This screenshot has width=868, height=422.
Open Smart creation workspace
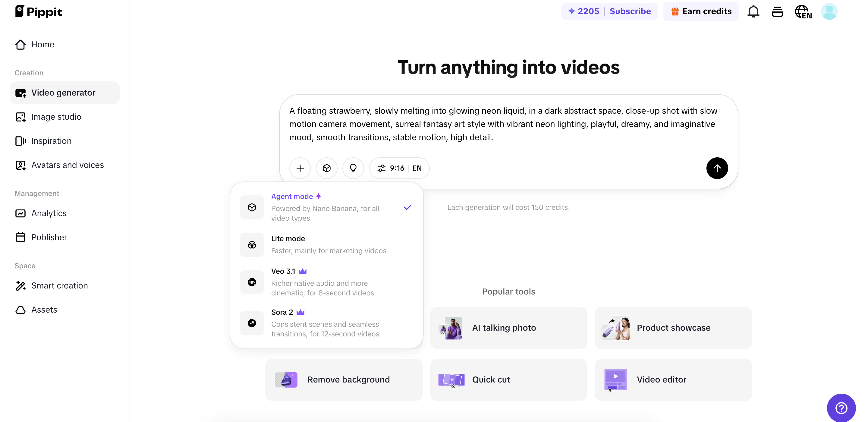click(60, 285)
